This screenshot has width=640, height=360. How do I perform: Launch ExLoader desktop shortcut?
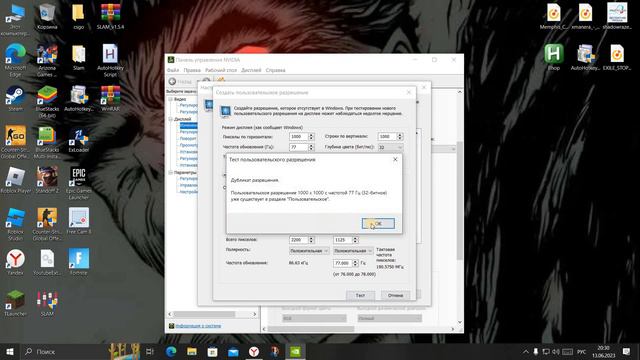click(78, 139)
